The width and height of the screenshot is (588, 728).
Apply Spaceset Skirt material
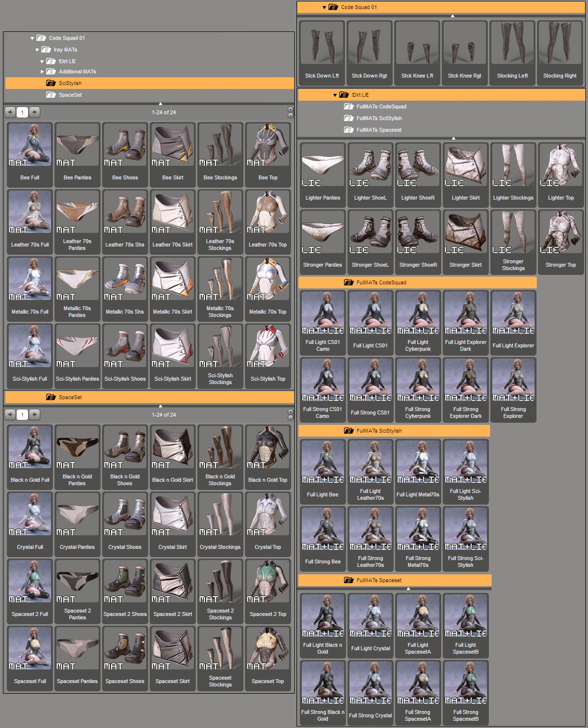click(173, 658)
